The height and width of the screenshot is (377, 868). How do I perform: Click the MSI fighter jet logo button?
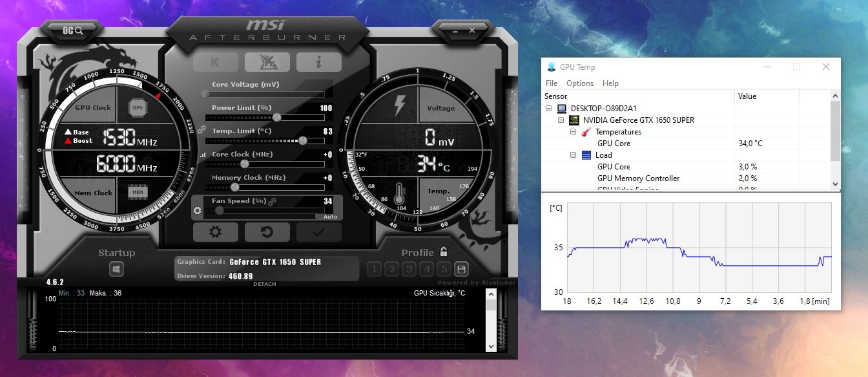pyautogui.click(x=267, y=62)
